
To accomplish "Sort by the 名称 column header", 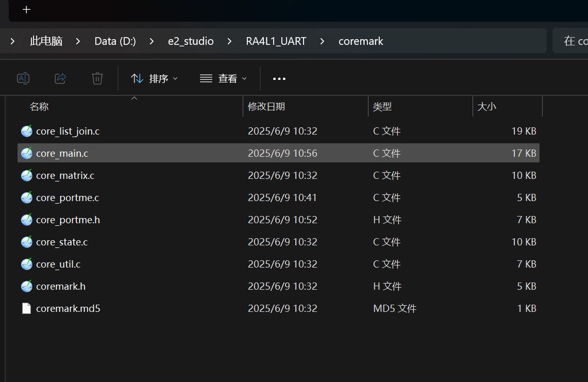I will tap(39, 107).
